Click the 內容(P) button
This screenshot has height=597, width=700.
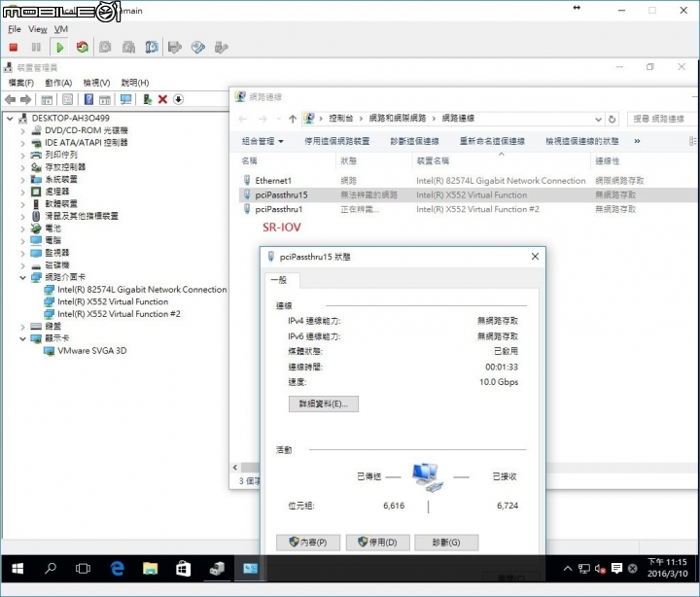308,543
